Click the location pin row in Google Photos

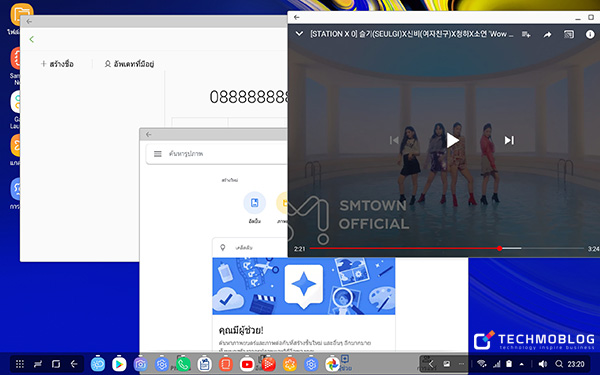click(249, 248)
